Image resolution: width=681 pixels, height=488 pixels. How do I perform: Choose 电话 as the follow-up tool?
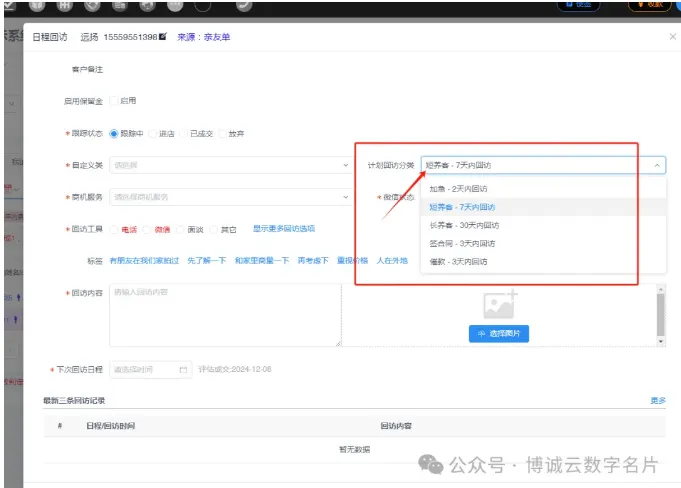point(117,230)
